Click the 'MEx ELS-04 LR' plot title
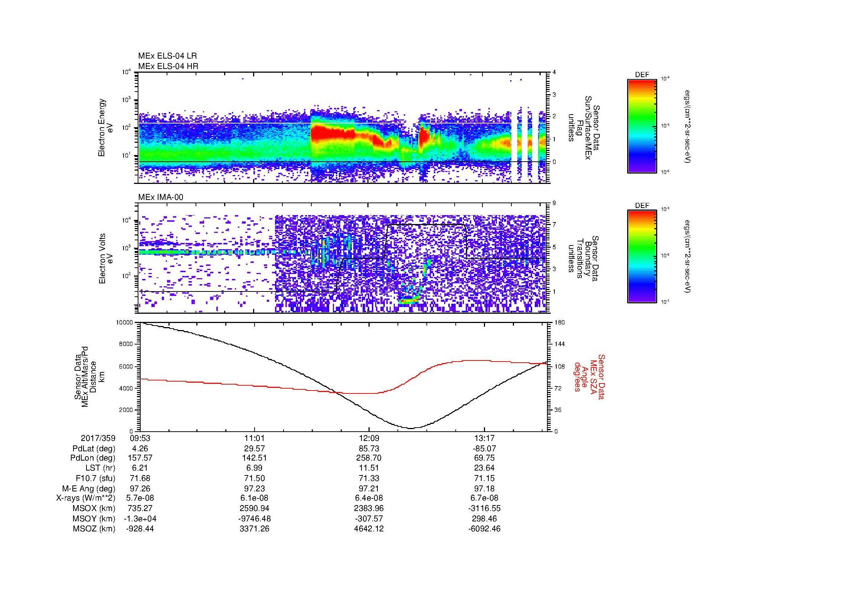This screenshot has height=613, width=868. click(167, 56)
